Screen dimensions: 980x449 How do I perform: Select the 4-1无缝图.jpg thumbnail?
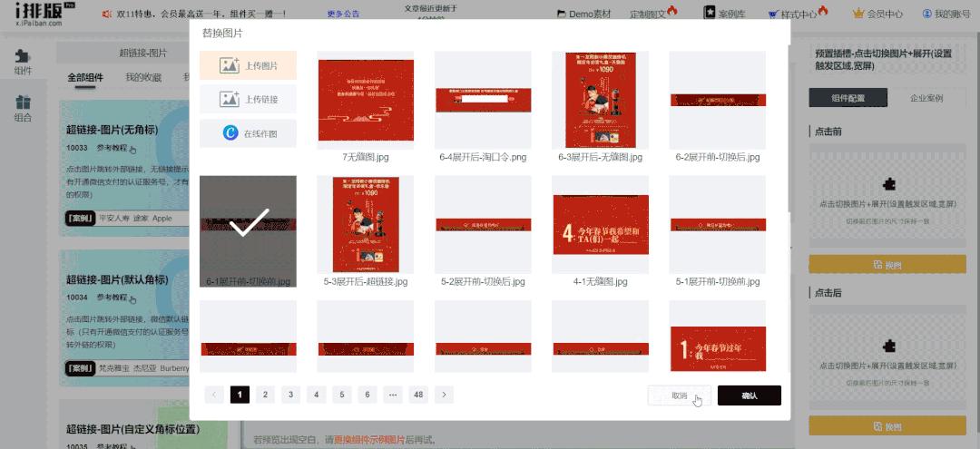tap(600, 225)
